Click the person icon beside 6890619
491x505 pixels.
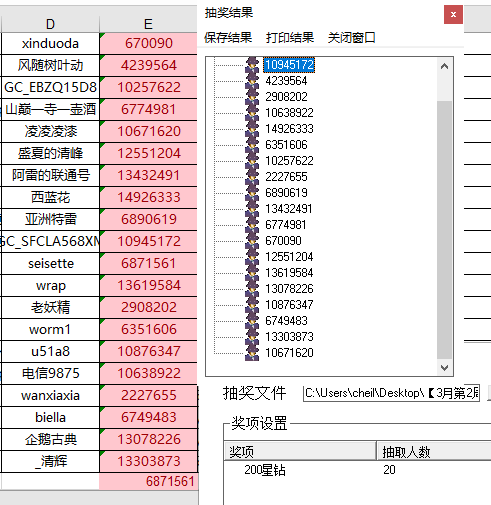[252, 193]
